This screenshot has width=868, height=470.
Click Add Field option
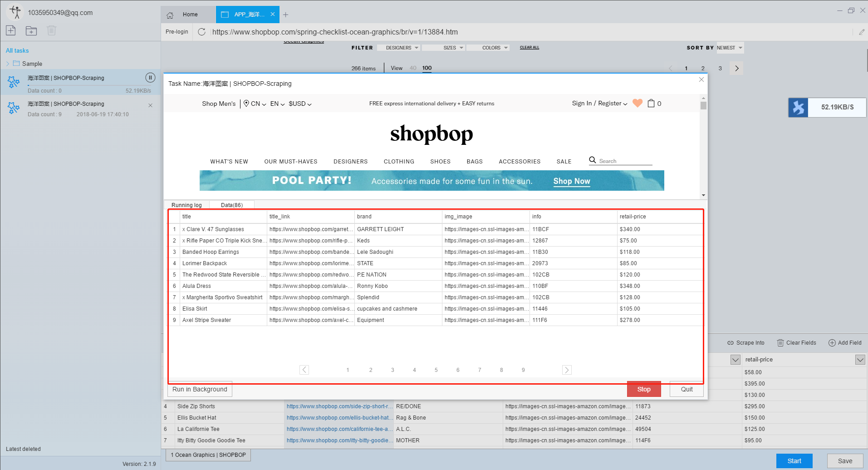pos(845,343)
